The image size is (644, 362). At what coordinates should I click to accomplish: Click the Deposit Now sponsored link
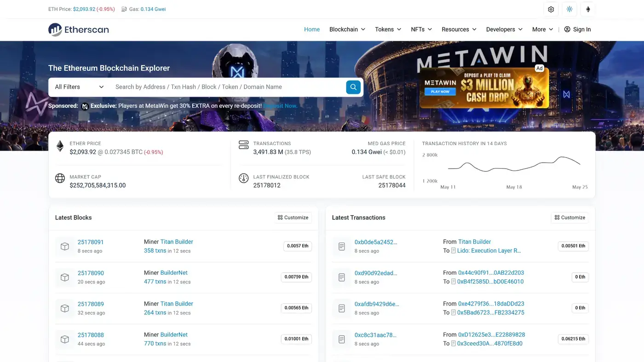[281, 106]
